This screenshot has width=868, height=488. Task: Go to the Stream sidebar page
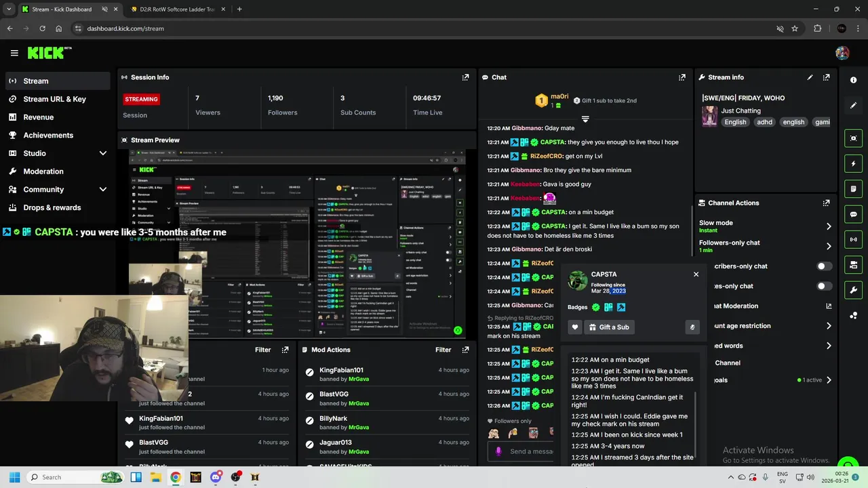pos(57,81)
